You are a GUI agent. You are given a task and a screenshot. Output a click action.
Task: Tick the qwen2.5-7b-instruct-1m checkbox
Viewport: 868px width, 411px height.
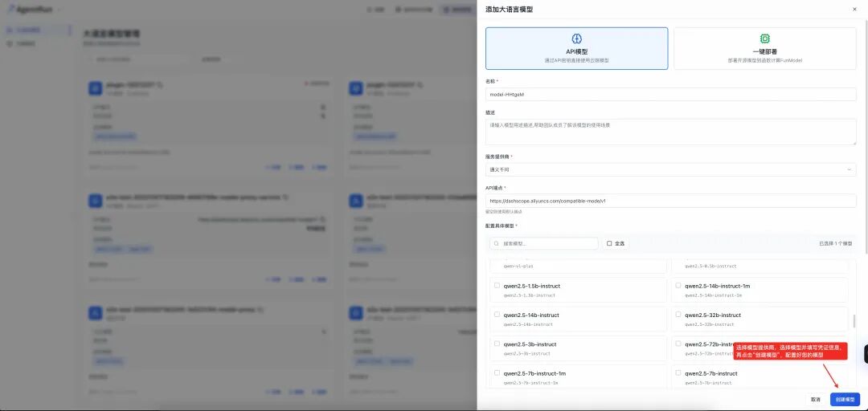click(x=497, y=372)
